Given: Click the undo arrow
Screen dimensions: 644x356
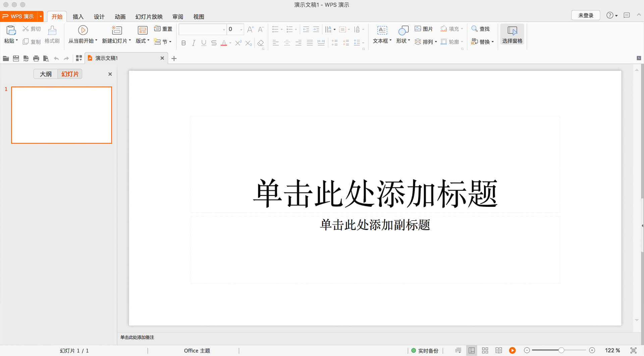Looking at the screenshot, I should tap(56, 58).
